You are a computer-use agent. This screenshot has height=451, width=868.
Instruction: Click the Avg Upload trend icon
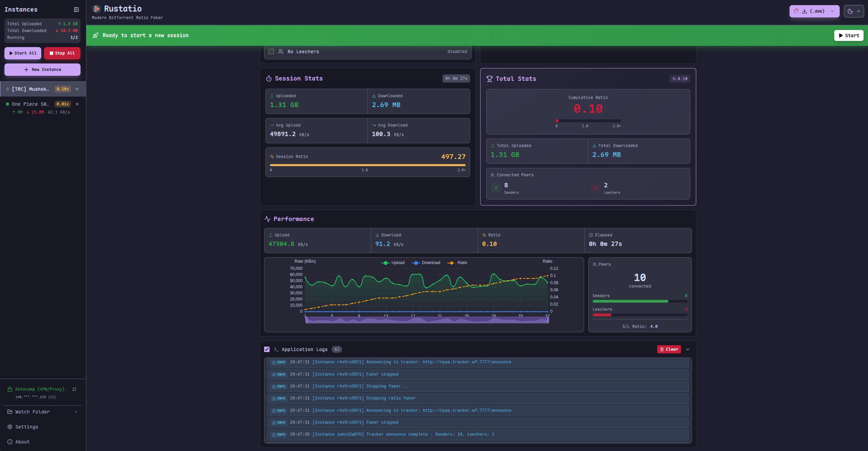tap(272, 125)
